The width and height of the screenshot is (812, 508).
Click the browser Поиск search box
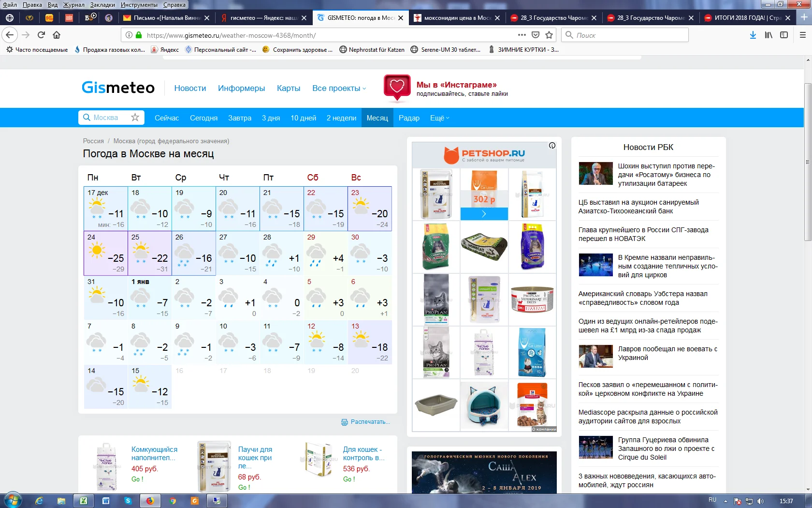(625, 35)
